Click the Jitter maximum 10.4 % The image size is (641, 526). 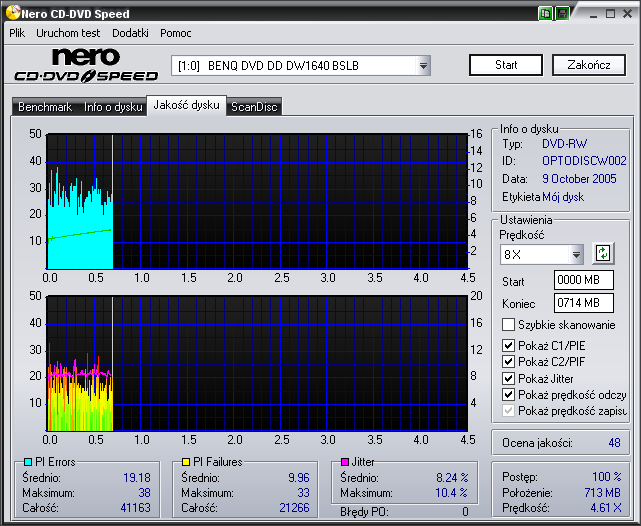[452, 493]
